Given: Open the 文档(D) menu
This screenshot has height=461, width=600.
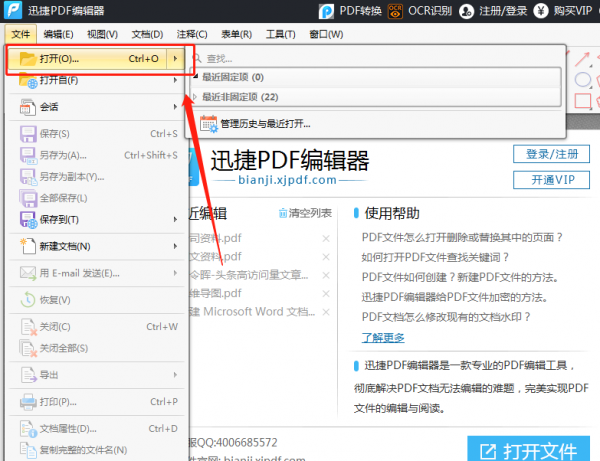Looking at the screenshot, I should tap(147, 34).
